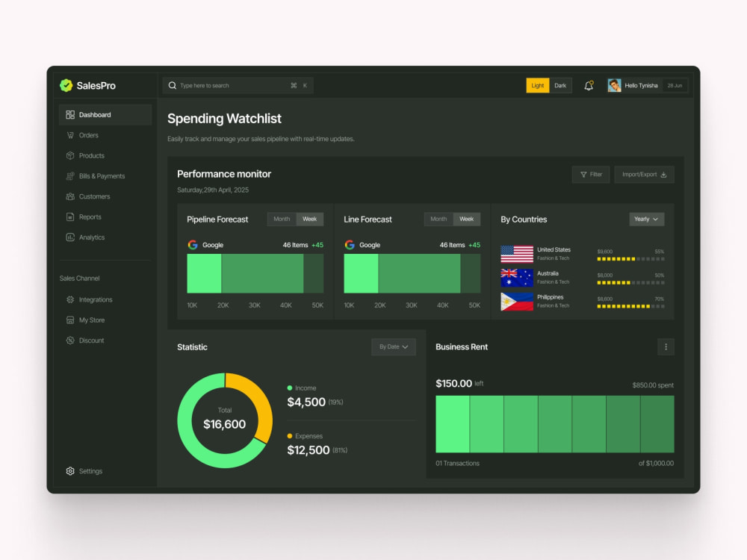747x560 pixels.
Task: Click the Line Forecast bar chart
Action: coord(412,273)
